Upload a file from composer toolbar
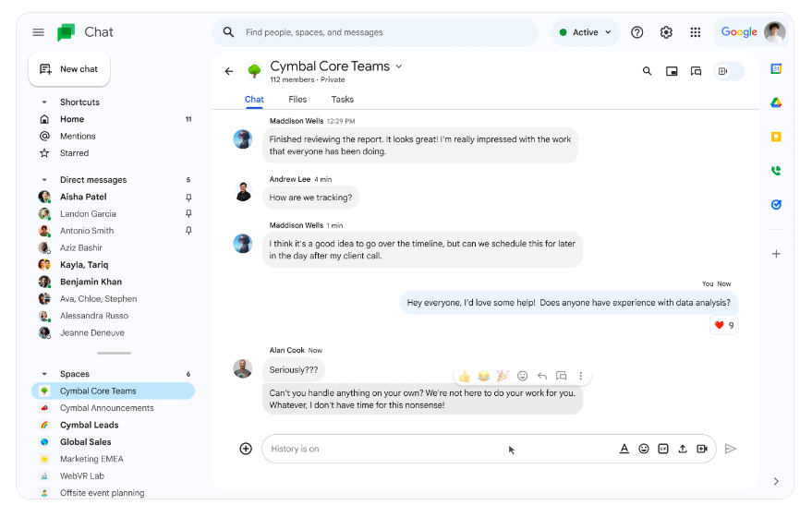Image resolution: width=812 pixels, height=505 pixels. [683, 449]
